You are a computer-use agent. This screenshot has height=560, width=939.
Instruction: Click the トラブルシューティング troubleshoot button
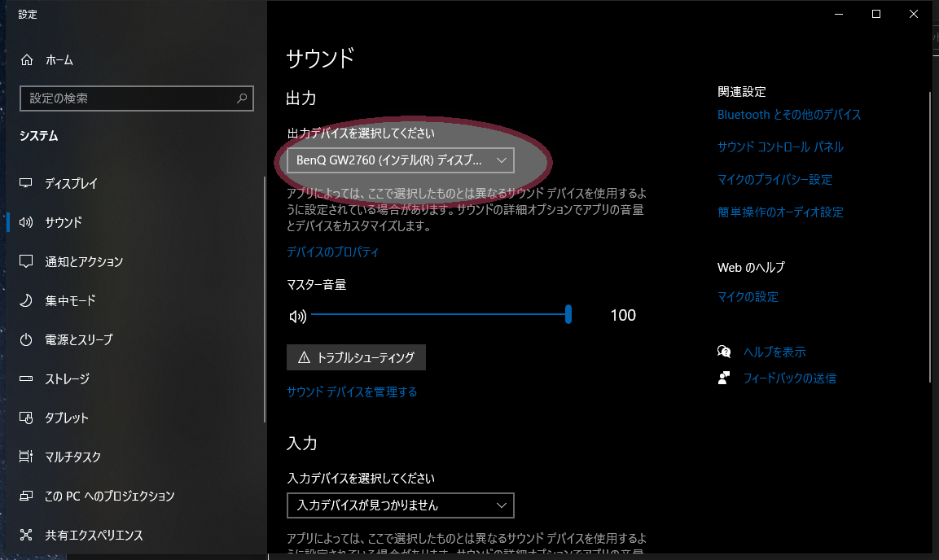356,357
